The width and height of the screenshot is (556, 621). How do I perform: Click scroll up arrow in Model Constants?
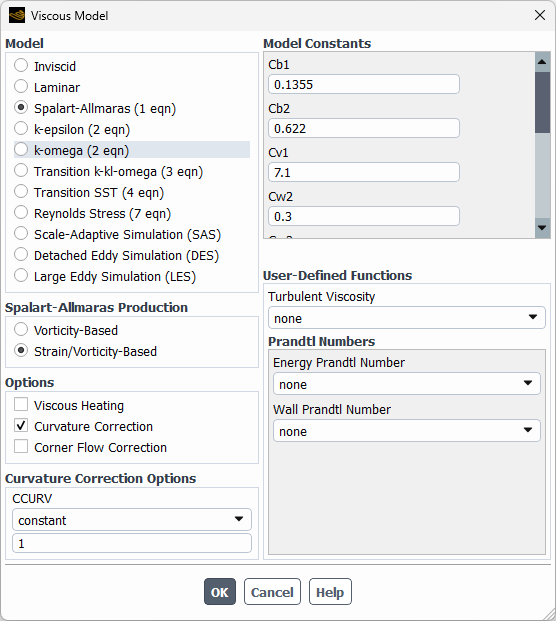[x=542, y=62]
